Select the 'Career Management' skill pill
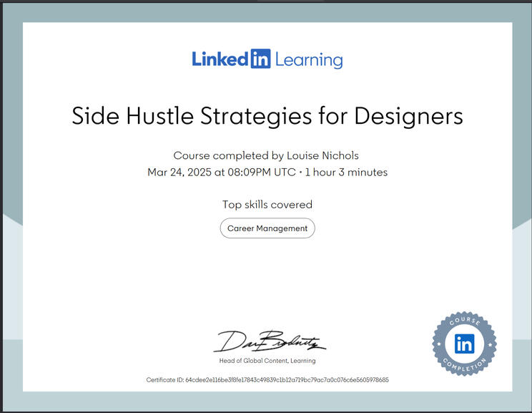The height and width of the screenshot is (413, 532). (x=267, y=228)
